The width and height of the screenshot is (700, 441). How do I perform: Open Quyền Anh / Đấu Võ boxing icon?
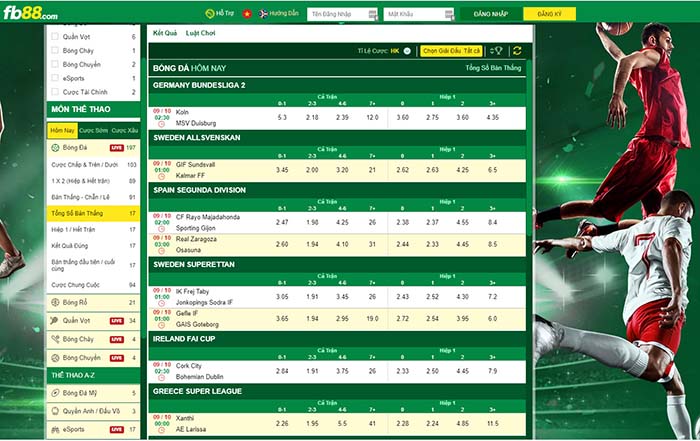coord(55,411)
